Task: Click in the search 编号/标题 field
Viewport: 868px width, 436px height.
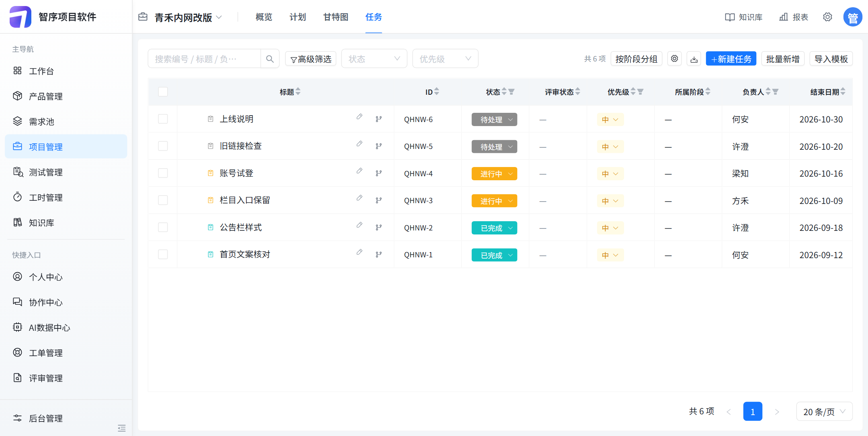Action: click(x=204, y=59)
